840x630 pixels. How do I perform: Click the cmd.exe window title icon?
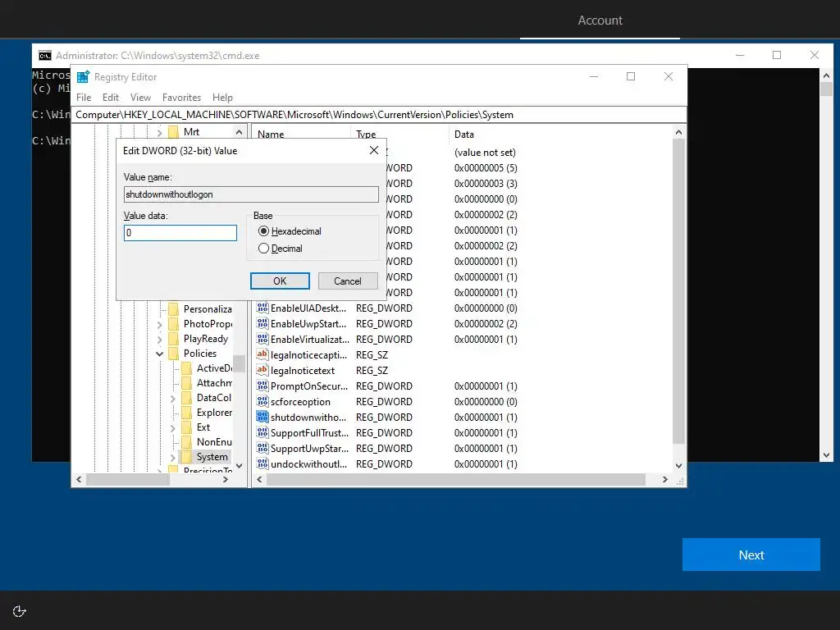pos(45,56)
